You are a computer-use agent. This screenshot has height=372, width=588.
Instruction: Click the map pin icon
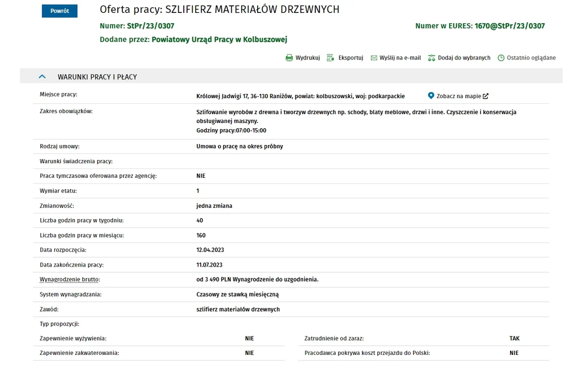(431, 96)
